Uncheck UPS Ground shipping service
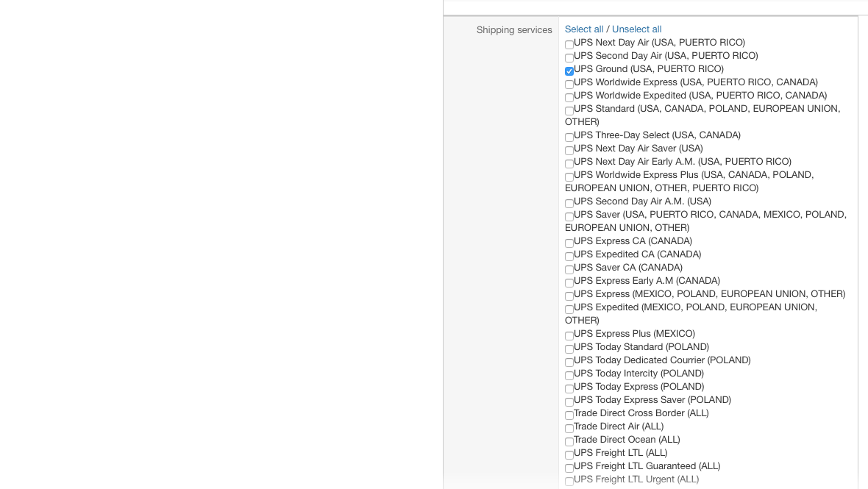 [x=569, y=71]
